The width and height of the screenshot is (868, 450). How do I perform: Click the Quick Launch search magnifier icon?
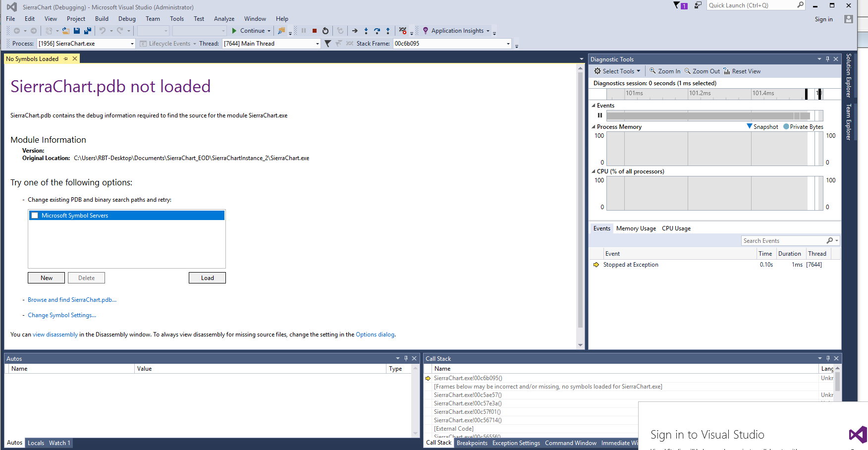point(800,5)
